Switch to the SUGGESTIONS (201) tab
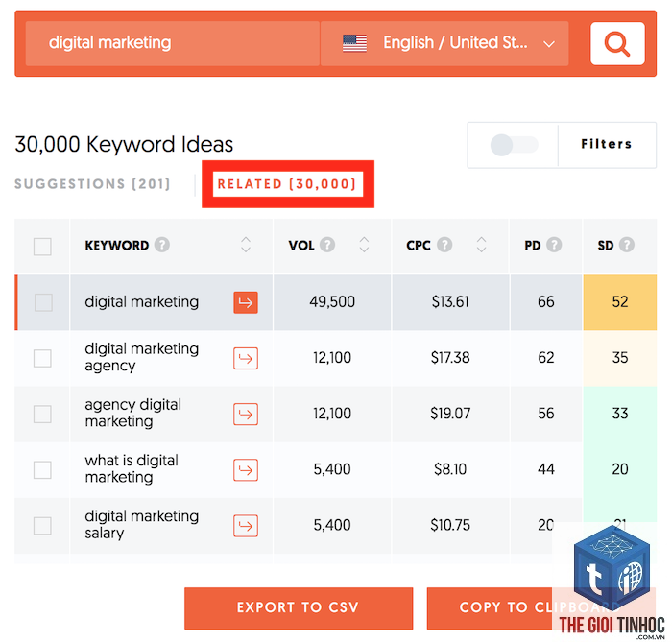The height and width of the screenshot is (642, 672). (92, 183)
